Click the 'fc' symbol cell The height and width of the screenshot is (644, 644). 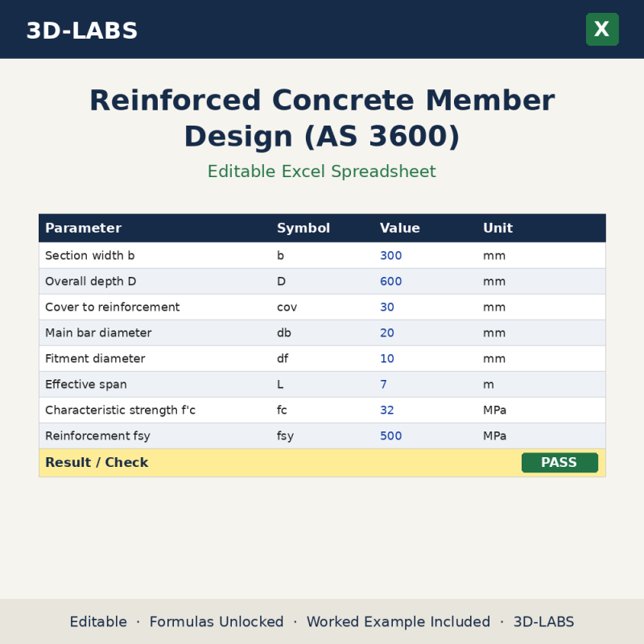click(x=282, y=410)
